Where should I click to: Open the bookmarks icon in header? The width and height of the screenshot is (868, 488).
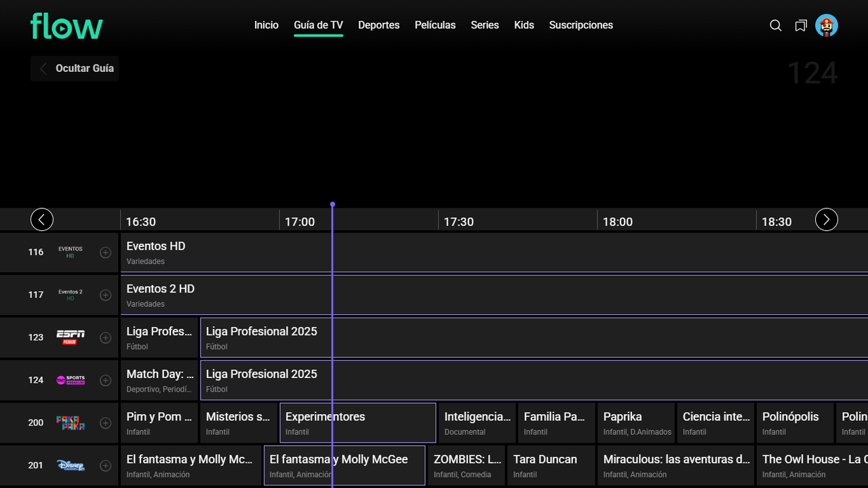pyautogui.click(x=801, y=26)
